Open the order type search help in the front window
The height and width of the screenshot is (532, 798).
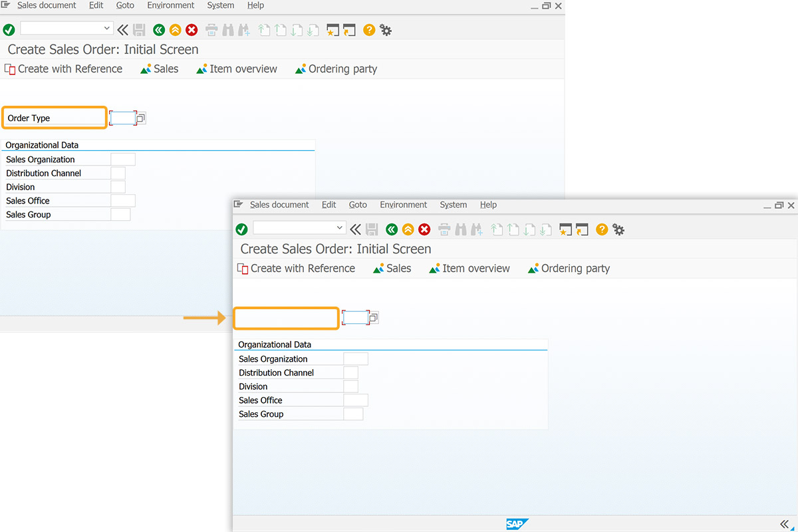tap(374, 318)
